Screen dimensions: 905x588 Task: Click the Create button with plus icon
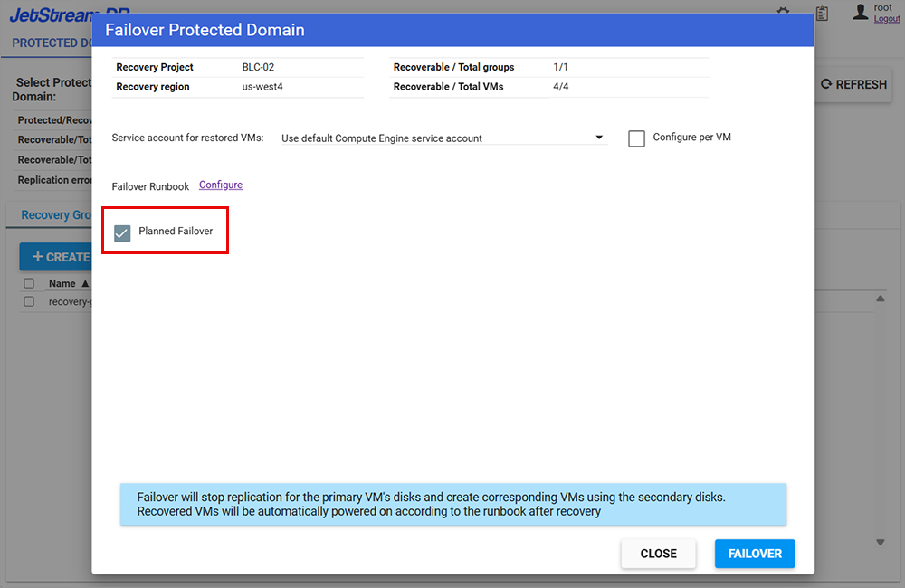point(56,257)
